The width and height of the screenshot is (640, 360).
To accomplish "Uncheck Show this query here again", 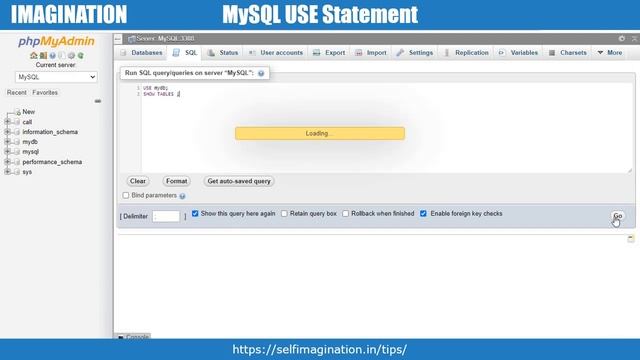I will click(x=195, y=213).
